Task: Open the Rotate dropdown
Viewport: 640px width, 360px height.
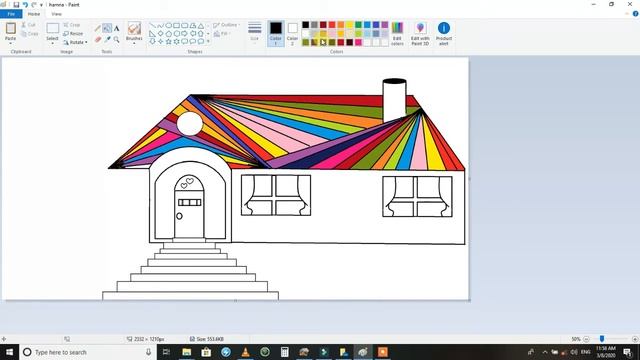Action: pos(76,42)
